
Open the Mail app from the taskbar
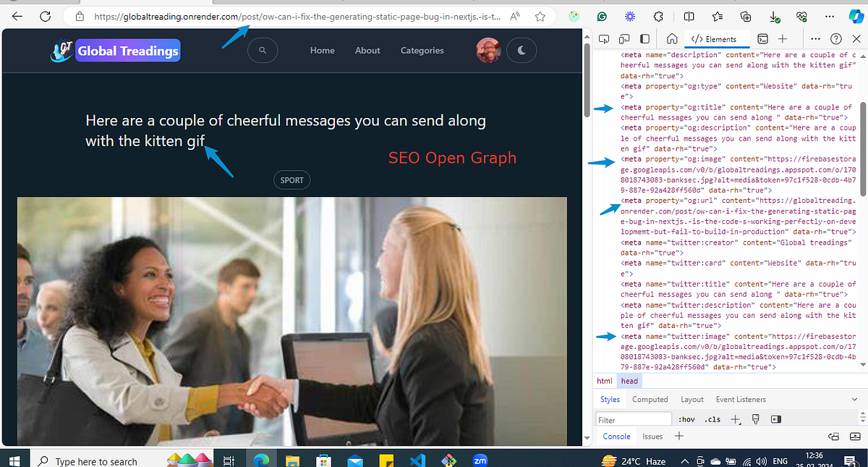click(x=355, y=460)
